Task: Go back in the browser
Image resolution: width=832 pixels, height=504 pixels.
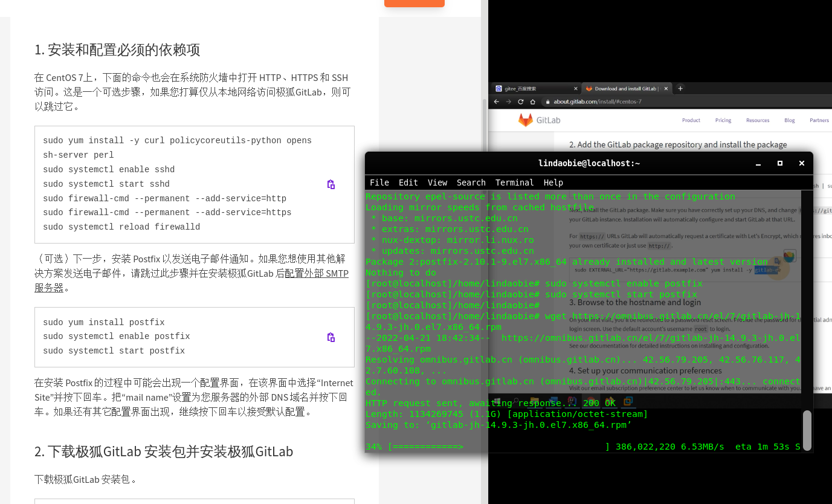Action: [497, 102]
